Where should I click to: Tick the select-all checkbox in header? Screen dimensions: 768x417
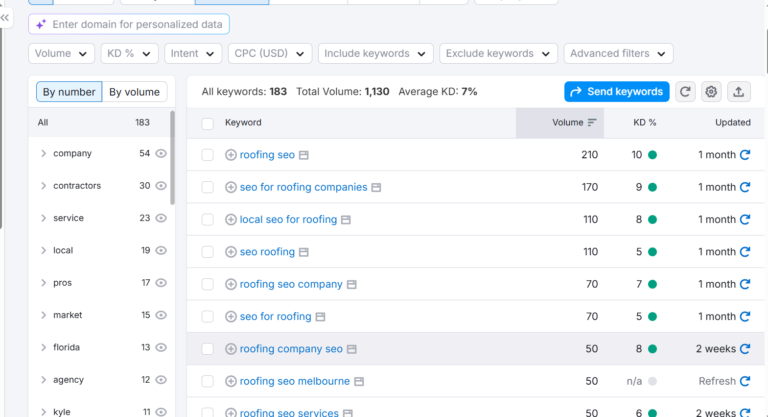click(208, 123)
